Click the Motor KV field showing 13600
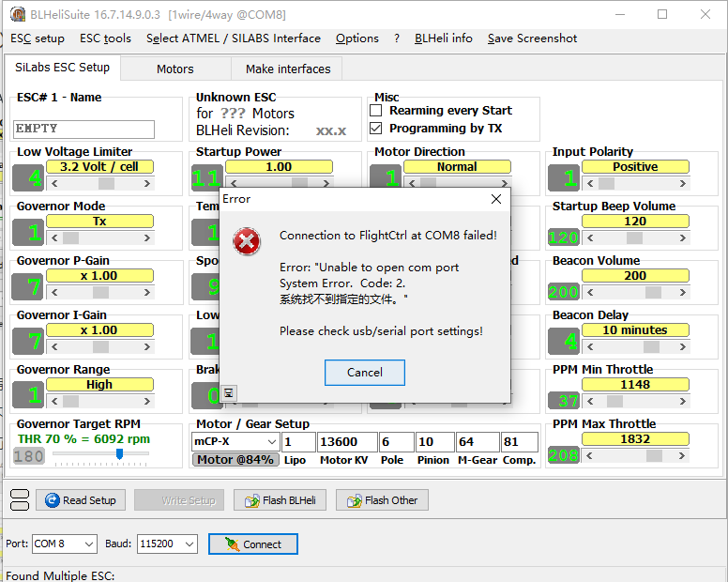Viewport: 728px width, 582px height. coord(347,442)
